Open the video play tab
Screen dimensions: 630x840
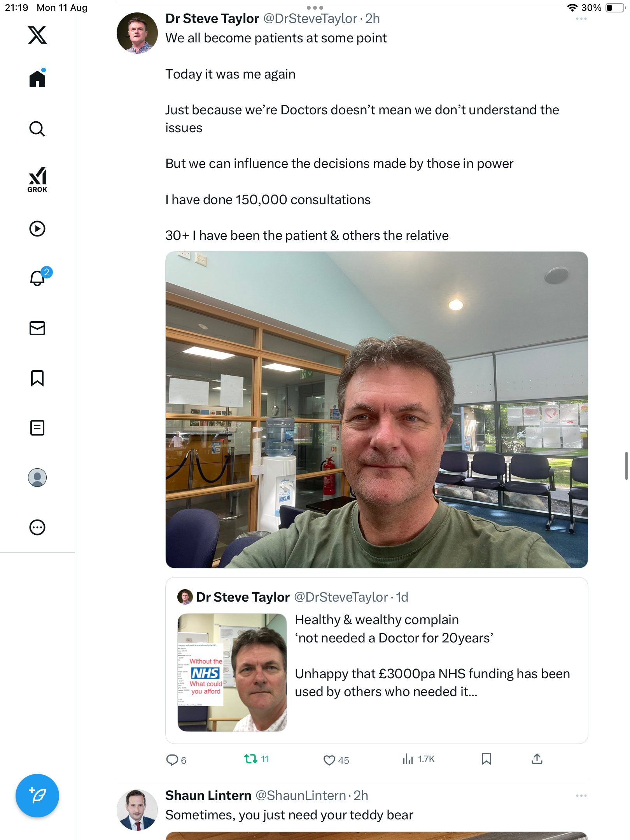click(x=37, y=229)
